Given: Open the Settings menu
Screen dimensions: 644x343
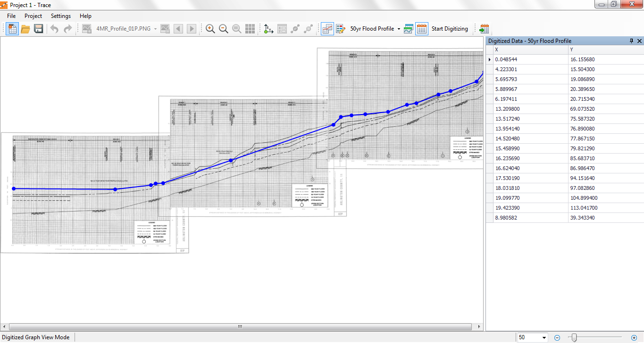Looking at the screenshot, I should [61, 16].
